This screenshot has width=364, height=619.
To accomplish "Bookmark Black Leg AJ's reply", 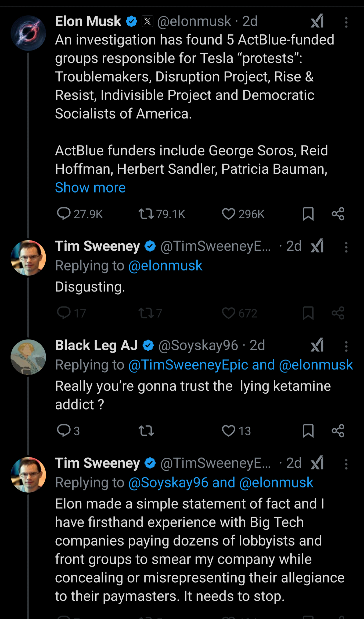I will 308,431.
